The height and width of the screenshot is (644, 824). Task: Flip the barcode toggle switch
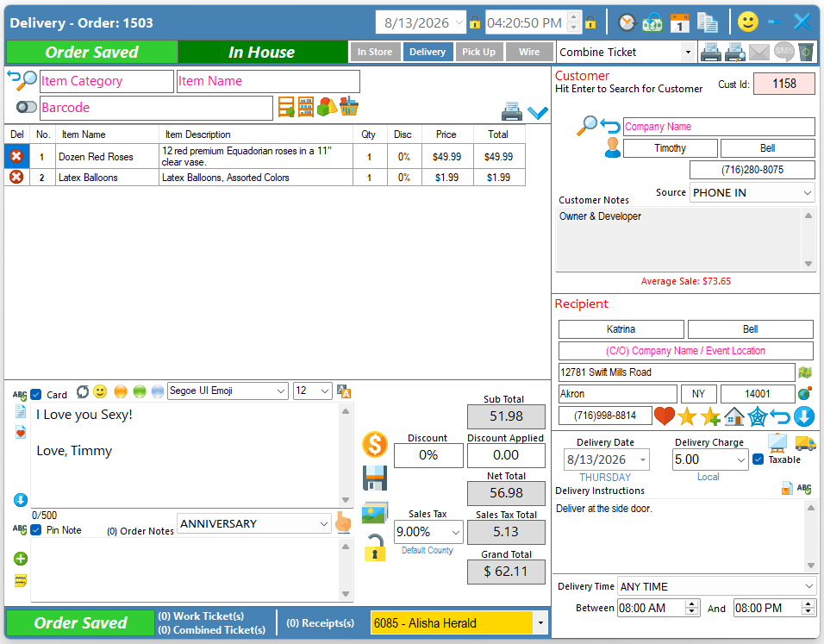(26, 107)
